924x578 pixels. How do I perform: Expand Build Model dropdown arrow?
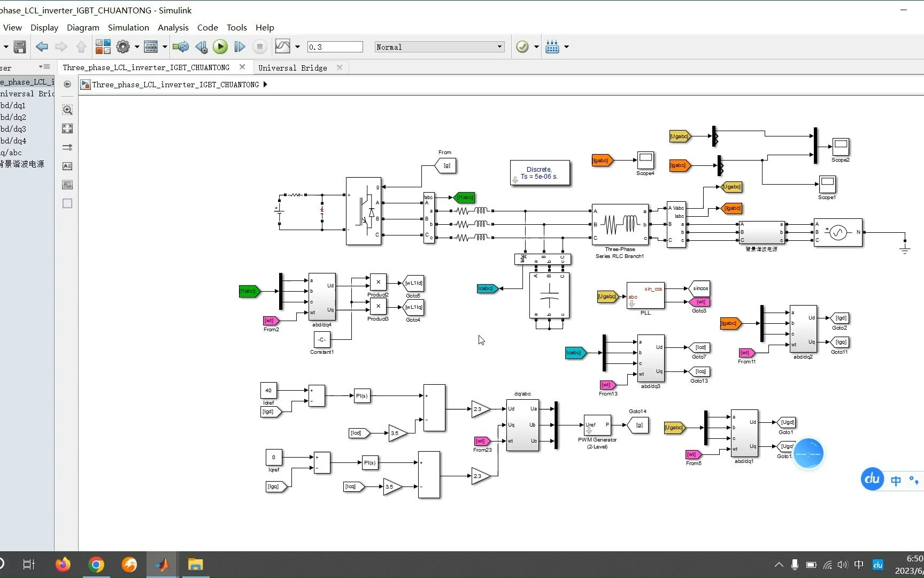tap(566, 47)
